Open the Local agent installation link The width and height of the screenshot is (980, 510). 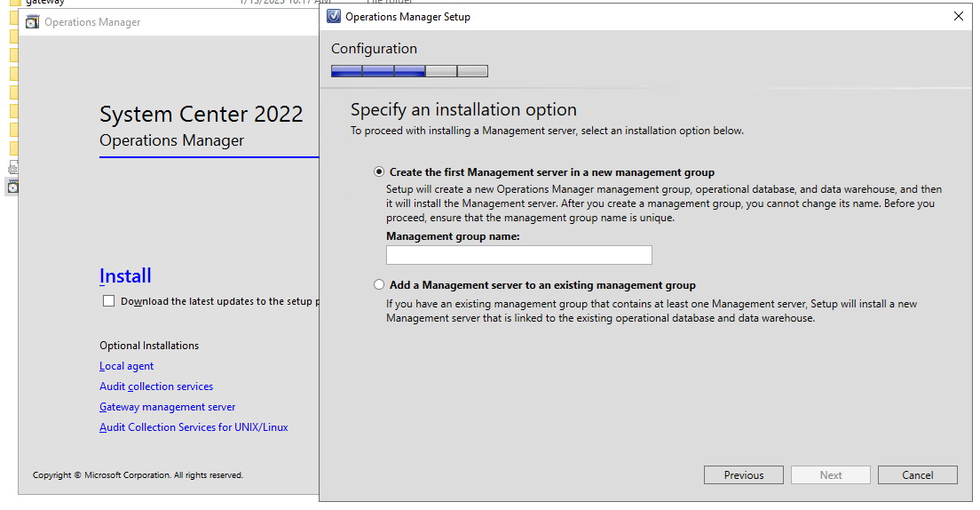tap(126, 366)
